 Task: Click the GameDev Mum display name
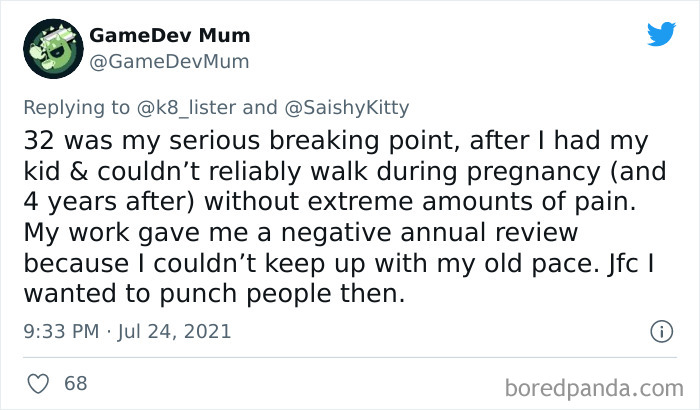[169, 36]
